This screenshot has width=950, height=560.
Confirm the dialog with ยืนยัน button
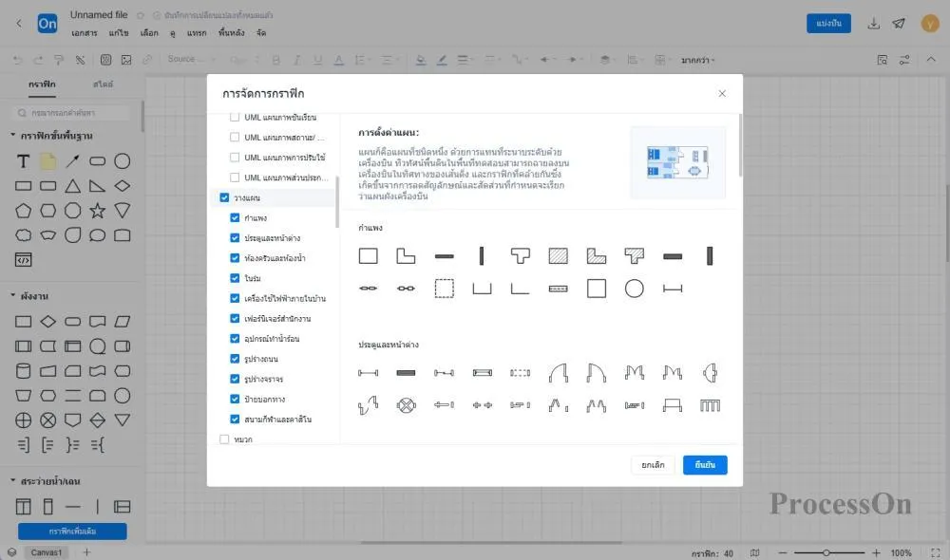tap(705, 465)
